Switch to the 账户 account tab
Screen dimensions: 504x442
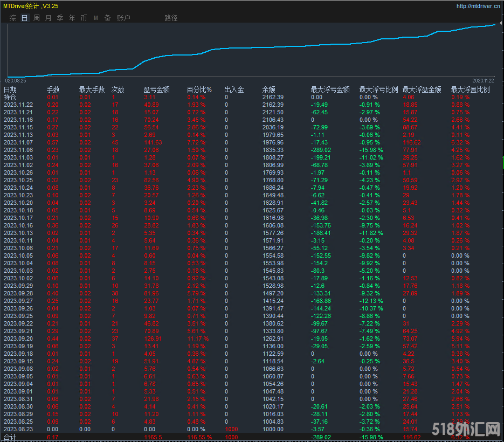click(123, 18)
